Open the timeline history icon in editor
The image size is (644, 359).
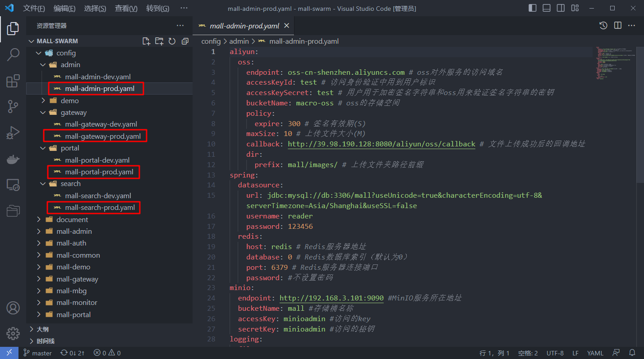603,26
